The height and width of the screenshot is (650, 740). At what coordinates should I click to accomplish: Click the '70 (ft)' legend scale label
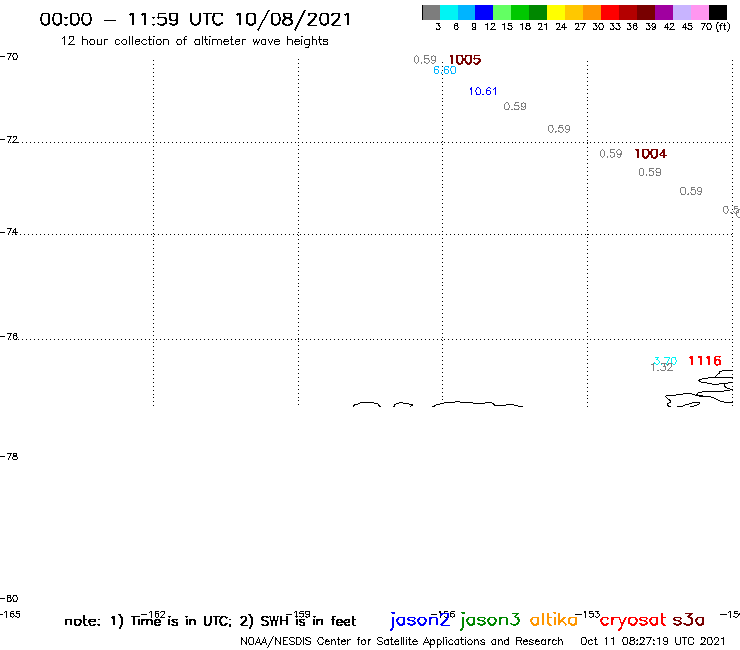point(715,26)
